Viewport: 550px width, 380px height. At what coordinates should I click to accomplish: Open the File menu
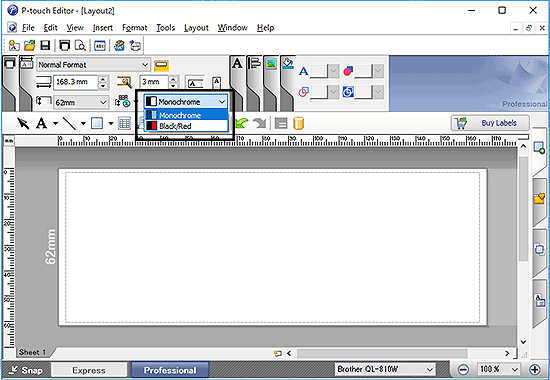[x=28, y=28]
